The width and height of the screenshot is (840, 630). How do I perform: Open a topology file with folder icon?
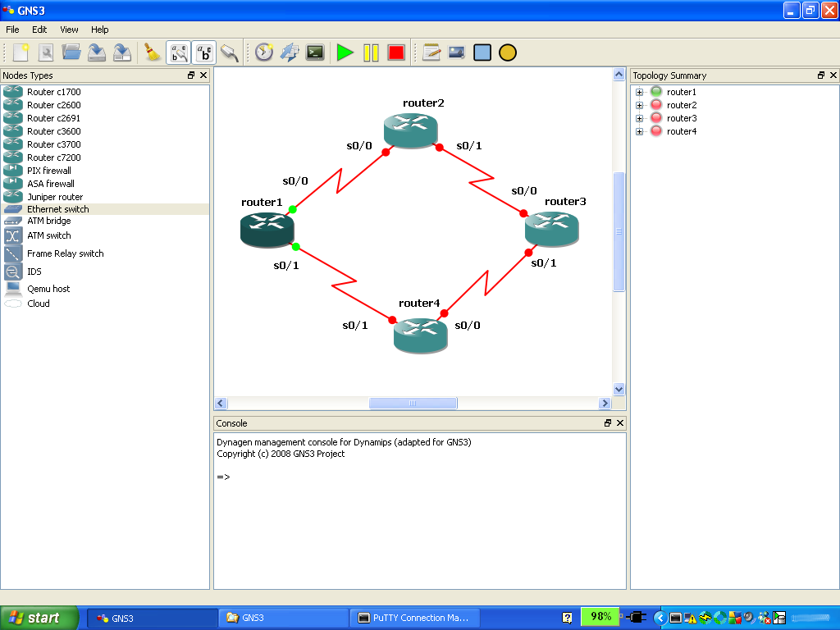(71, 52)
